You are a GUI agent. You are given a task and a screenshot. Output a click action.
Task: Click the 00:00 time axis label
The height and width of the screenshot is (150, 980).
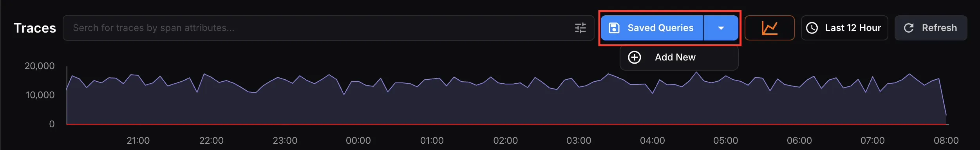point(358,141)
